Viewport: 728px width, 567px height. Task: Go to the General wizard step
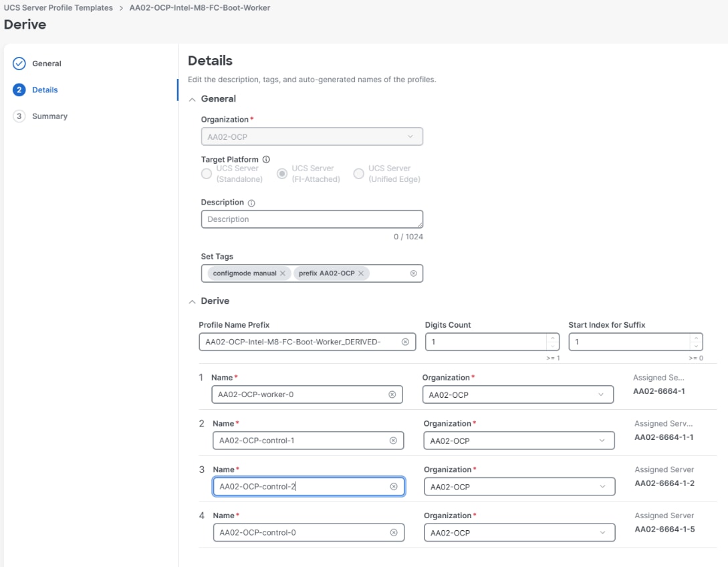coord(46,64)
